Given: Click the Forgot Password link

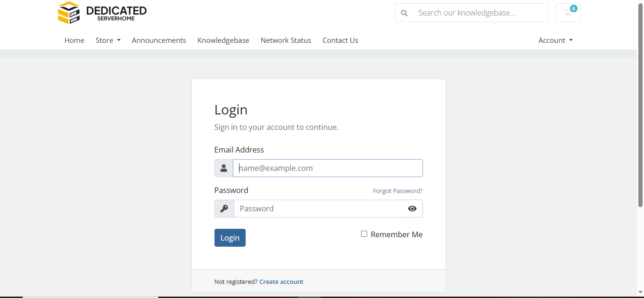Looking at the screenshot, I should (x=397, y=191).
